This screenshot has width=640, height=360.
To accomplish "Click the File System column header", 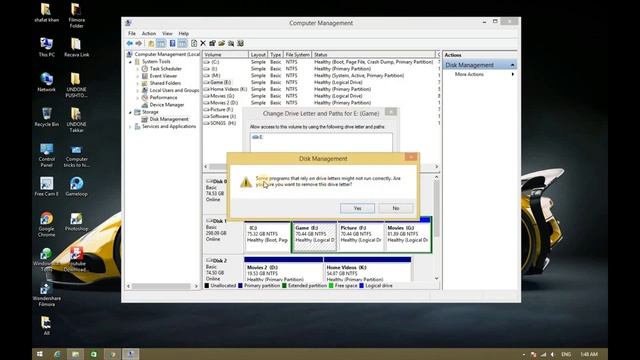I will [298, 54].
